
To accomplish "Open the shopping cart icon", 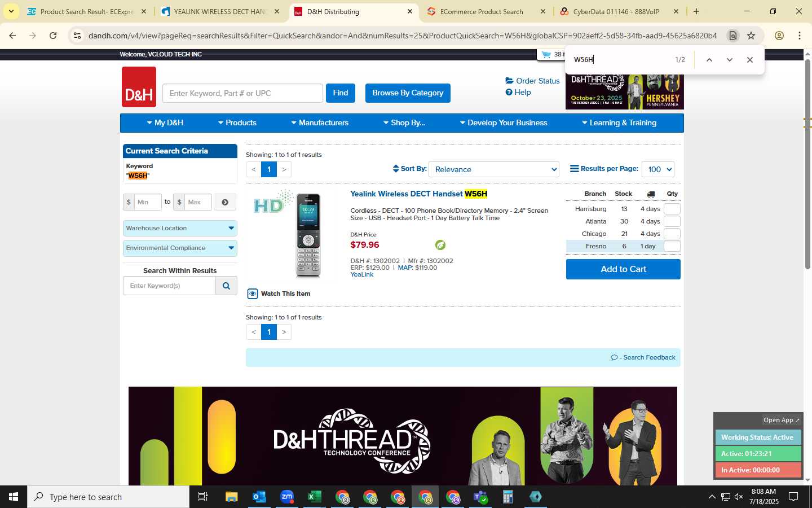I will coord(546,54).
